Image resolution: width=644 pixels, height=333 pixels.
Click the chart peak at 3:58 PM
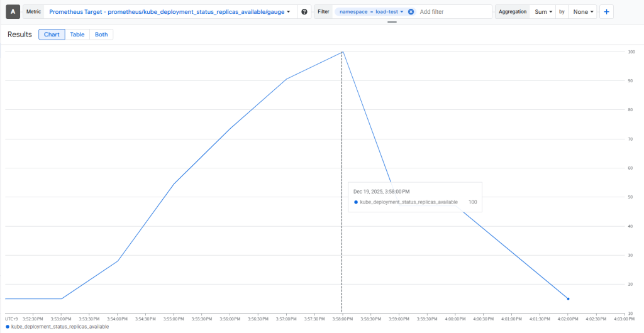point(342,52)
